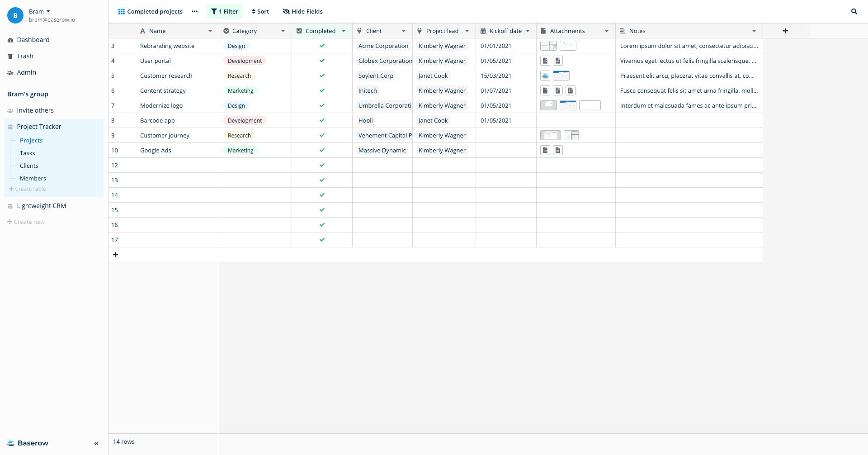Open the search with the magnifier icon

point(854,11)
